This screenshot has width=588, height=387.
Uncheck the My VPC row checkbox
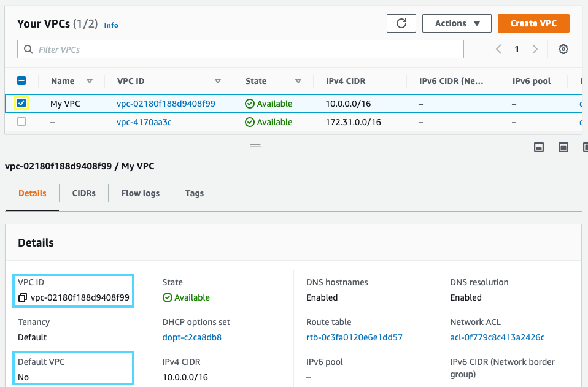[21, 103]
